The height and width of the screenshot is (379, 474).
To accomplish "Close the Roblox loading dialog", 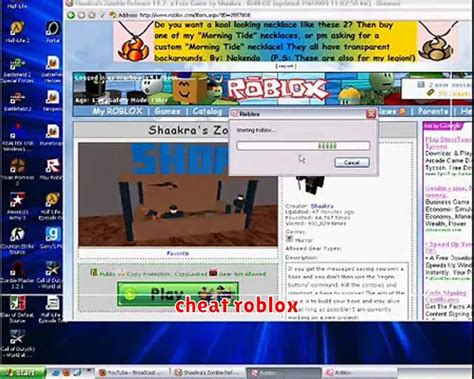I will pyautogui.click(x=371, y=114).
